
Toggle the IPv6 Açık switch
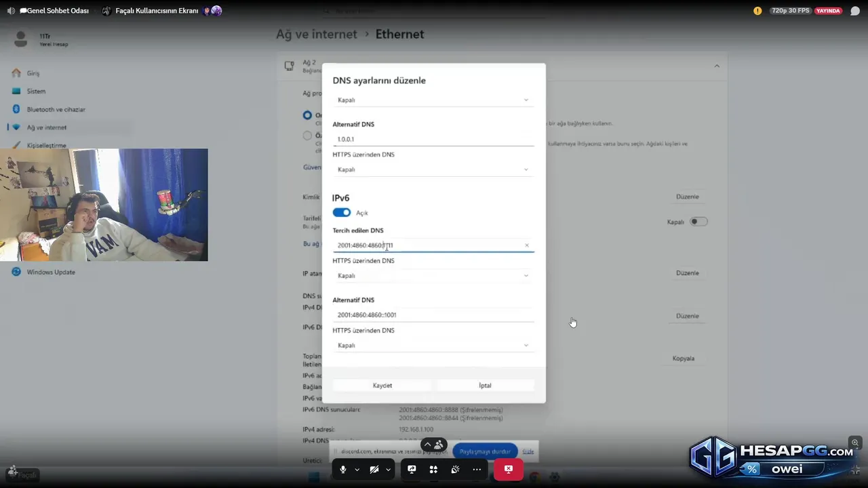click(342, 213)
